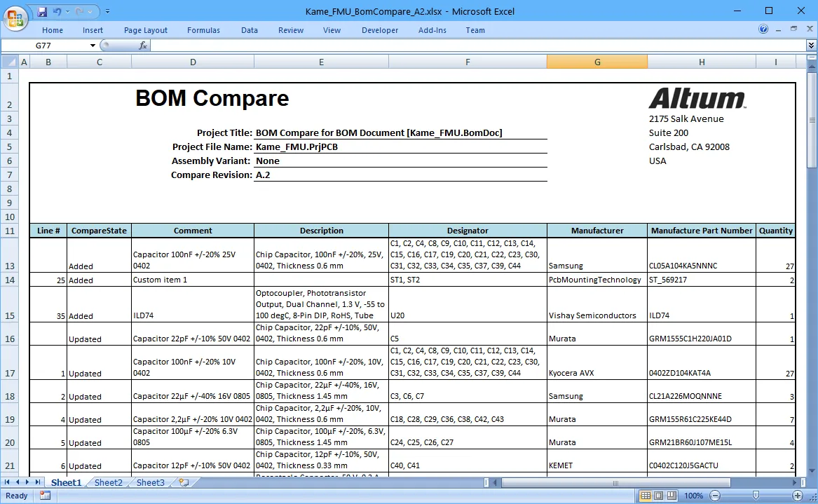Click the 100% zoom level
This screenshot has width=818, height=504.
(693, 496)
